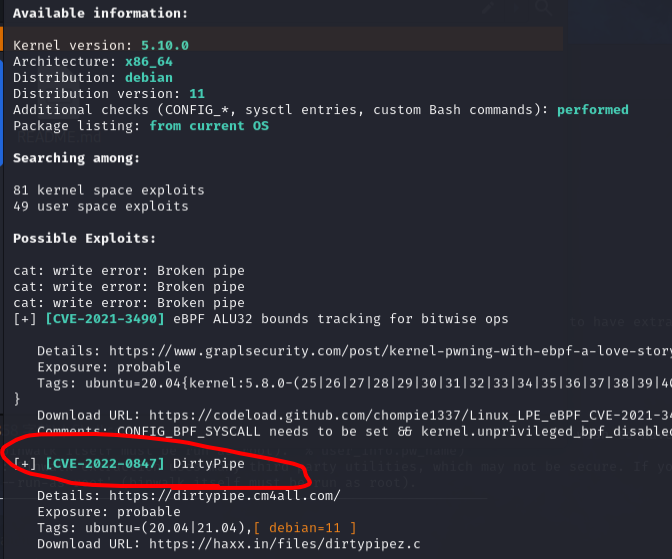Click the CVE-2022-0847 identifier
This screenshot has height=559, width=672.
click(x=105, y=463)
